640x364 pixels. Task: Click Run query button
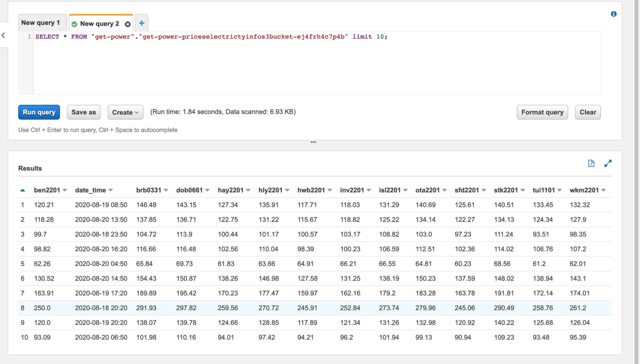[x=39, y=112]
